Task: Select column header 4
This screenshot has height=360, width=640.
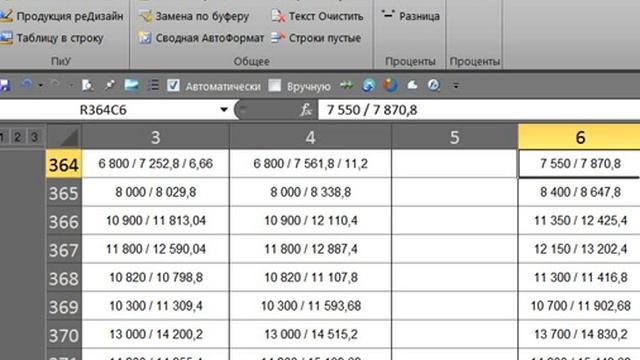Action: (x=311, y=137)
